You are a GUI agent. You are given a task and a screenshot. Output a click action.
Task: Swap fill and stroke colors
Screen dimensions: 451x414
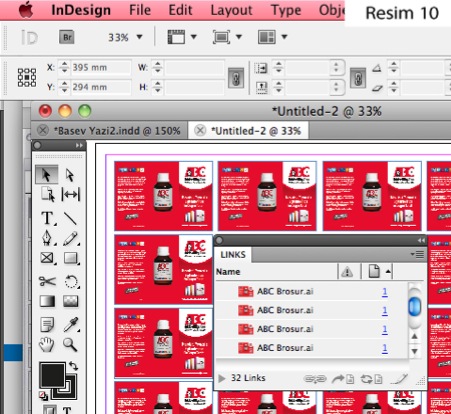[73, 366]
